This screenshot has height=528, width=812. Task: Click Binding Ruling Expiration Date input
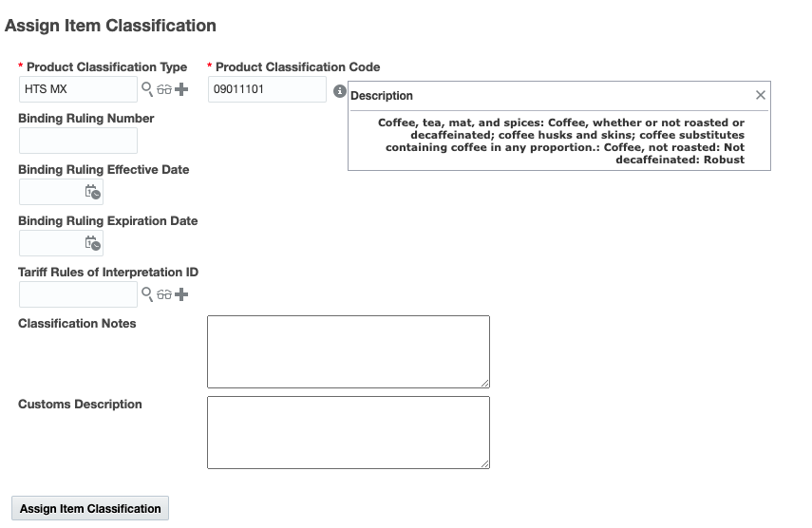coord(51,243)
